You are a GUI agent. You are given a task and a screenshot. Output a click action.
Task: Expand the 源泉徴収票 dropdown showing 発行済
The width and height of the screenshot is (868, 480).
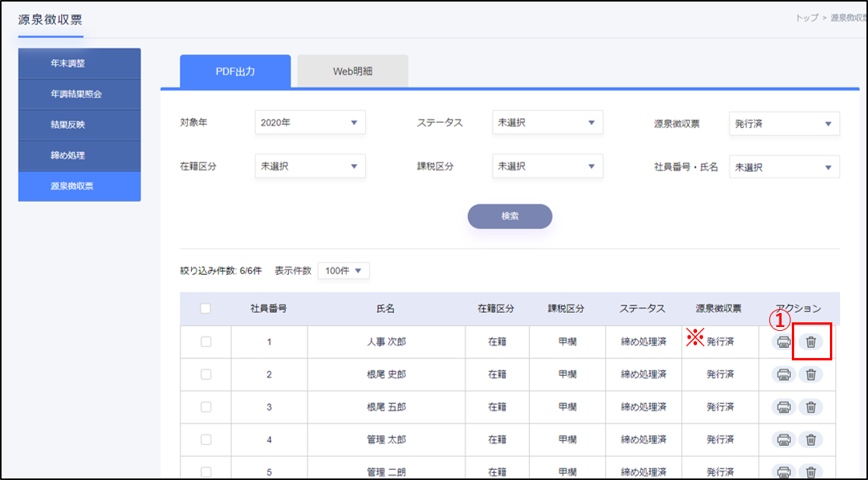pyautogui.click(x=783, y=123)
